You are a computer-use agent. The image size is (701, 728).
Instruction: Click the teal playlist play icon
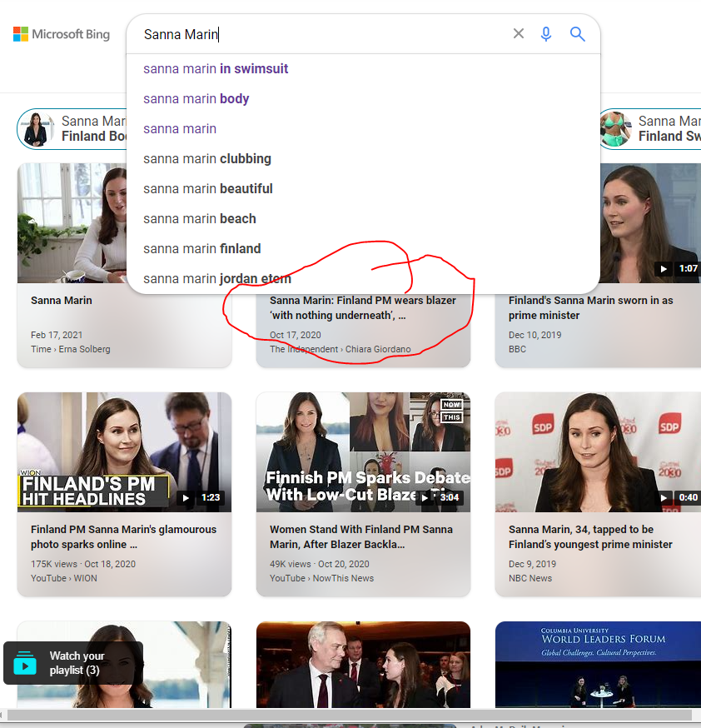25,663
